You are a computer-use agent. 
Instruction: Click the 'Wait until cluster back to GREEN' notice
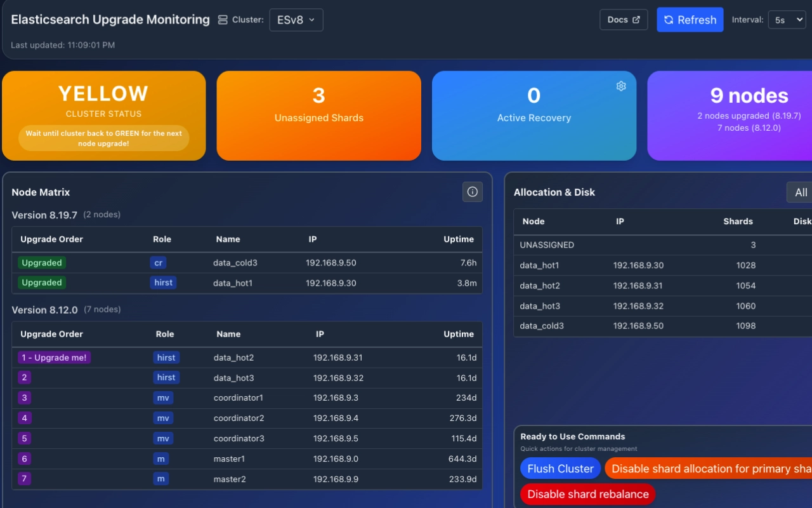point(104,138)
